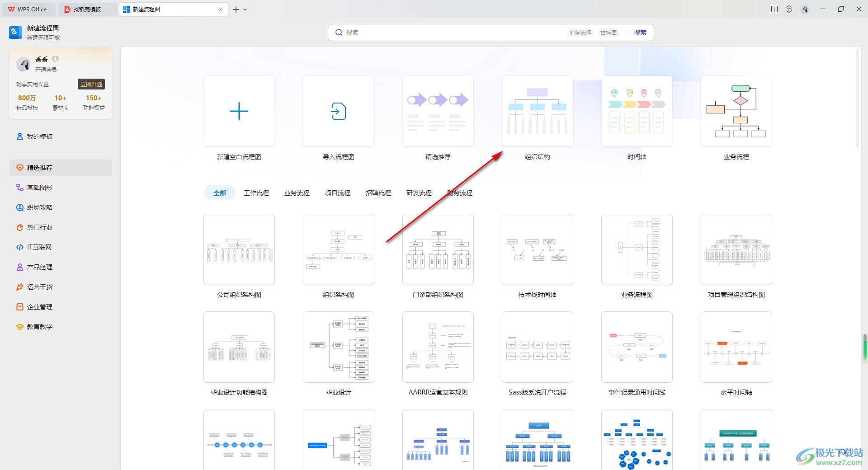Image resolution: width=868 pixels, height=470 pixels.
Task: Open the Sass版系统开户流程 template
Action: pyautogui.click(x=538, y=347)
